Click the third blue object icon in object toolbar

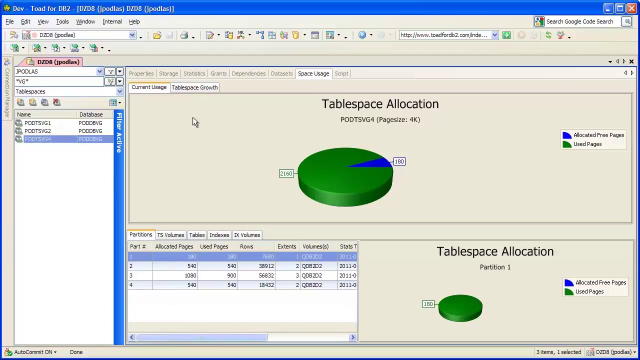[x=44, y=102]
